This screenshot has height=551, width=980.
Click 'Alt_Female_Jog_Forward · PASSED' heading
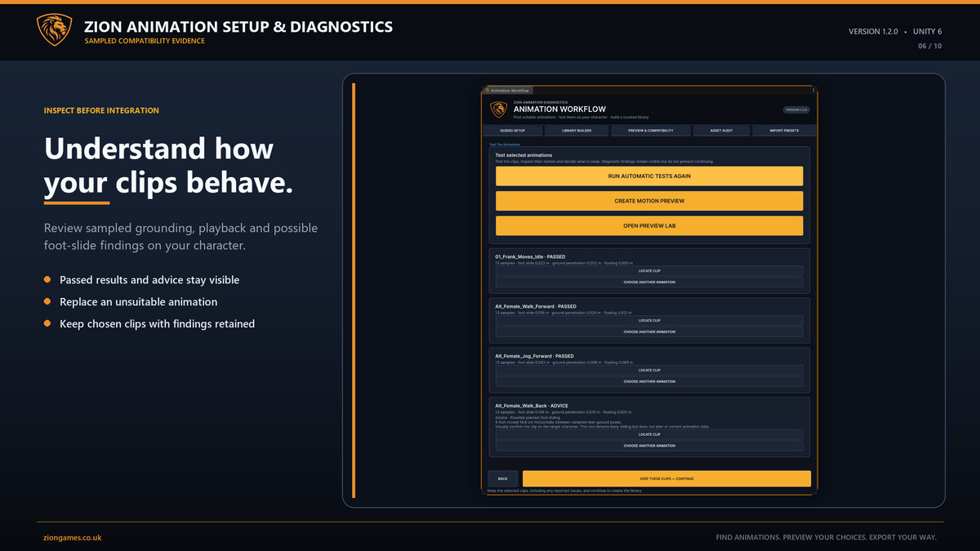coord(534,356)
